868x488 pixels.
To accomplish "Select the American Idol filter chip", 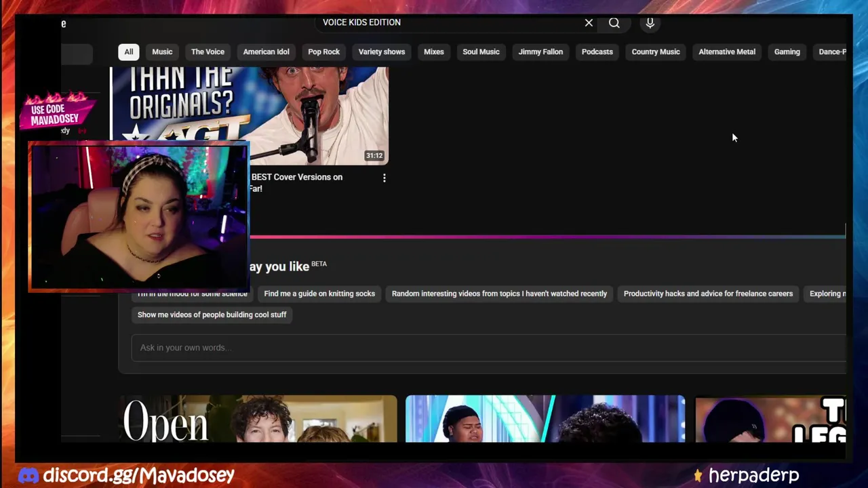I will 267,52.
